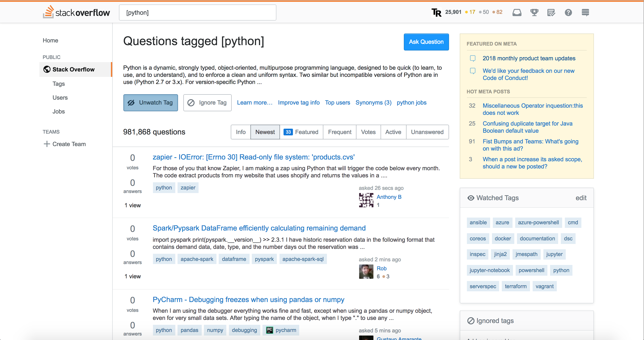Click Anthony B's identicon avatar
Screen dimensions: 644x340
pos(366,200)
